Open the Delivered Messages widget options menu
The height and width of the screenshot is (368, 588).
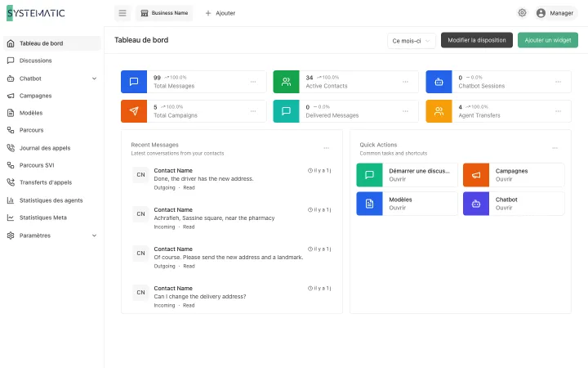(405, 111)
